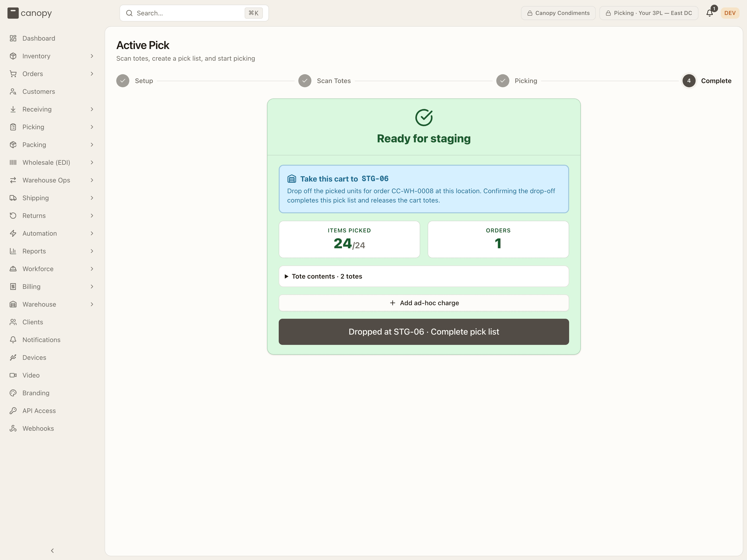Collapse the sidebar with the arrow

52,550
